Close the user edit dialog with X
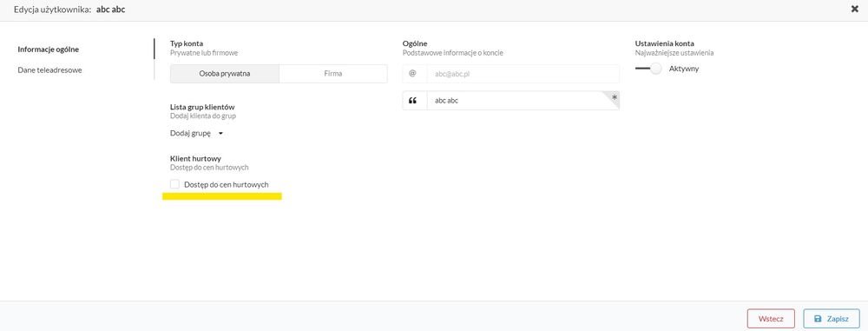 pyautogui.click(x=855, y=9)
